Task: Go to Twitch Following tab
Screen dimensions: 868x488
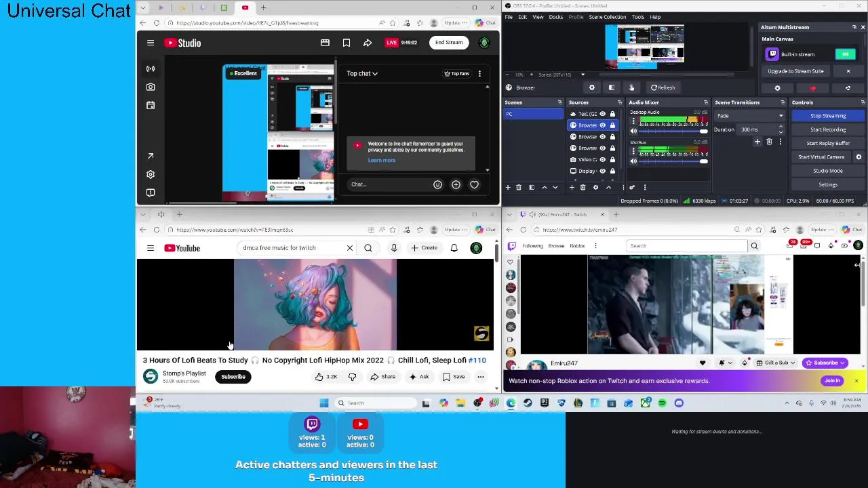Action: click(x=532, y=246)
